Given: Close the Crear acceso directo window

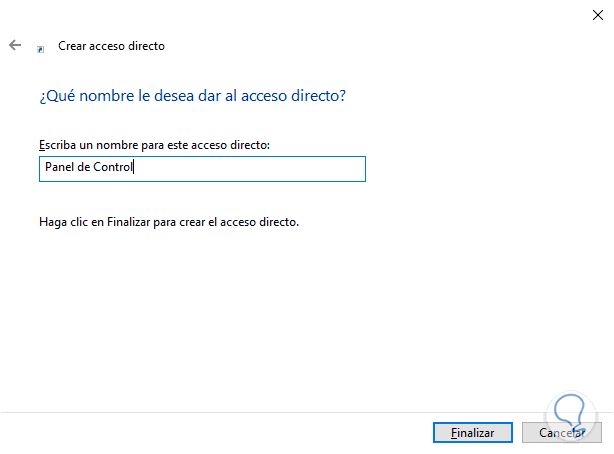Looking at the screenshot, I should [594, 14].
